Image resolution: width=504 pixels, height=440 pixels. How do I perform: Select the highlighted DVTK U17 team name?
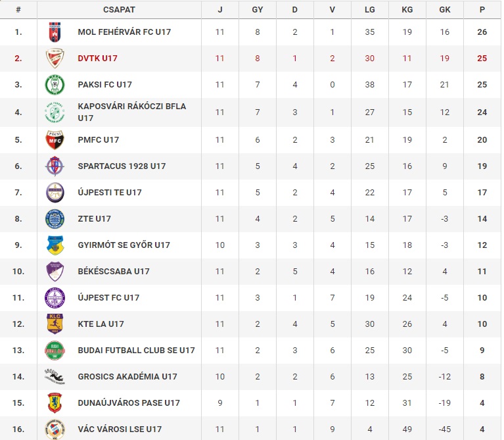tap(97, 59)
